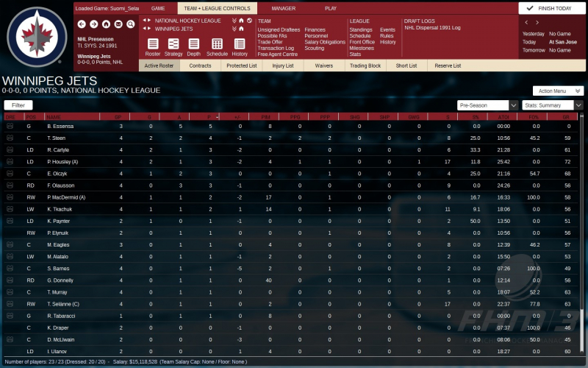Viewport: 588px width, 368px height.
Task: Open the Unsigned Draftees link
Action: (x=279, y=29)
